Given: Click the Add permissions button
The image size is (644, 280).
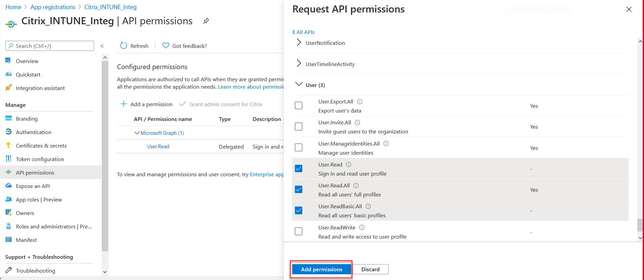Looking at the screenshot, I should pyautogui.click(x=321, y=269).
